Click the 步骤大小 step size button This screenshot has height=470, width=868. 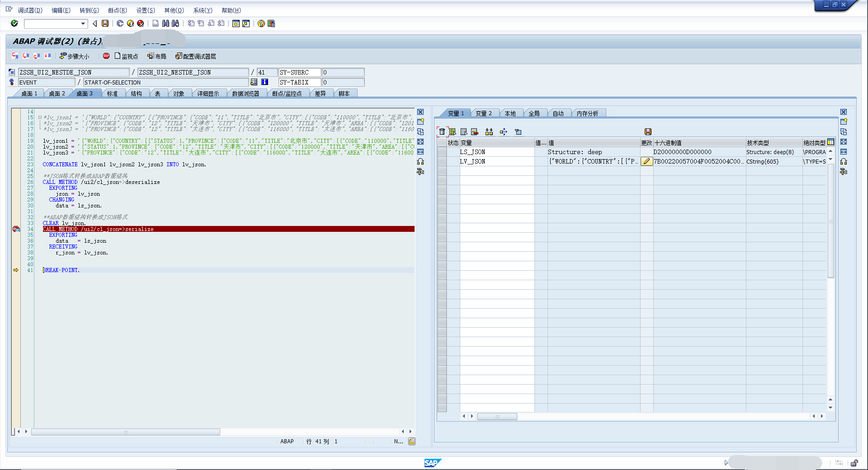click(75, 56)
